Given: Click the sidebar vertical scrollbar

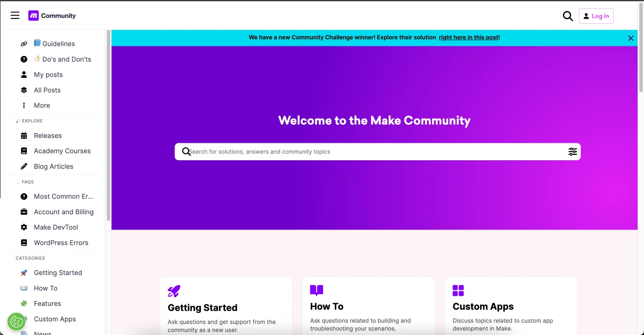Looking at the screenshot, I should coord(109,125).
